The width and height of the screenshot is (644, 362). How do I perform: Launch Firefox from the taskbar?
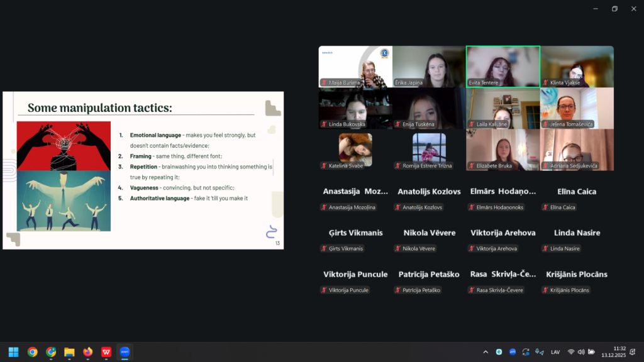pos(88,352)
